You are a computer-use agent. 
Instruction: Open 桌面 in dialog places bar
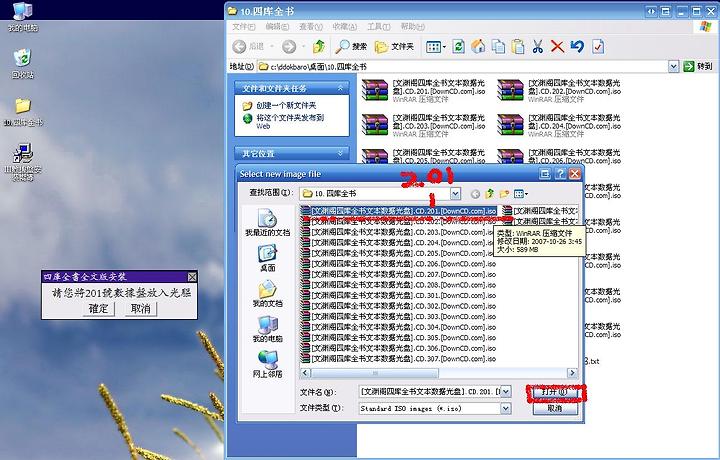click(x=267, y=258)
